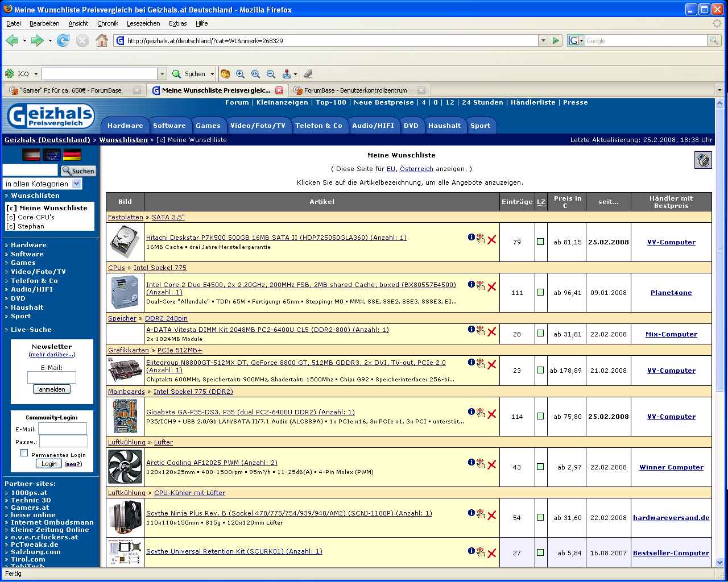
Task: Go back with the green Back arrow
Action: 12,40
